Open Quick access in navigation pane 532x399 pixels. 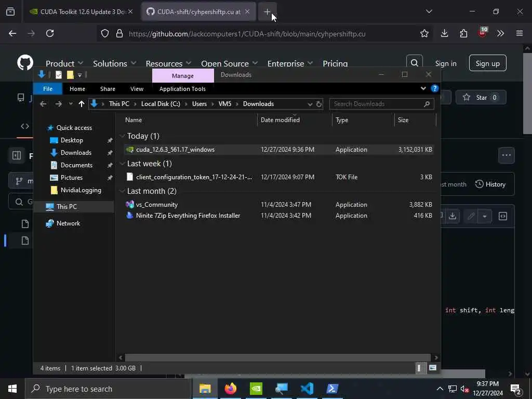coord(74,128)
